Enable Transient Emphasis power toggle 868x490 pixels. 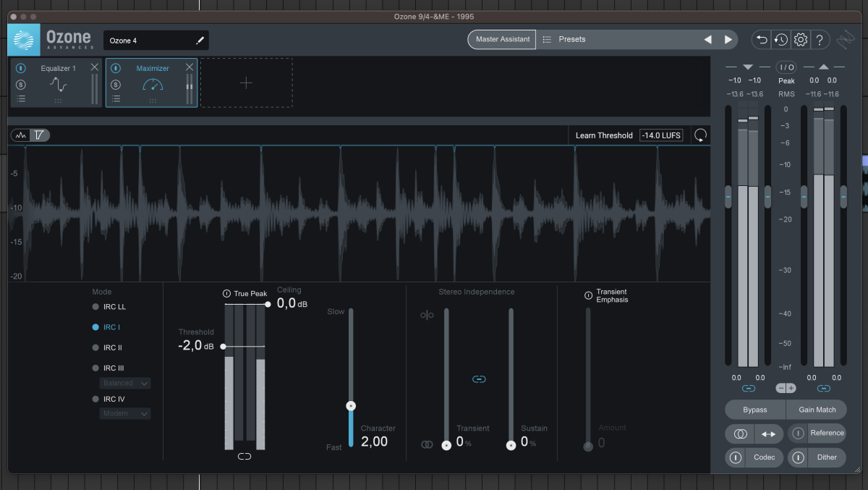pyautogui.click(x=588, y=295)
